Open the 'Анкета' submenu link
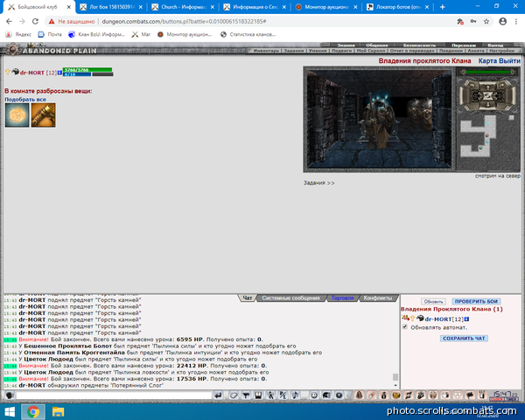Viewport: 525px width, 420px height. point(476,51)
